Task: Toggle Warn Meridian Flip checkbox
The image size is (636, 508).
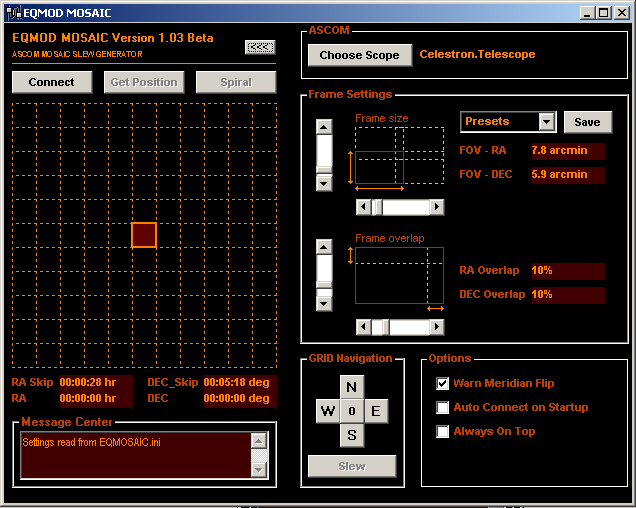Action: [443, 383]
